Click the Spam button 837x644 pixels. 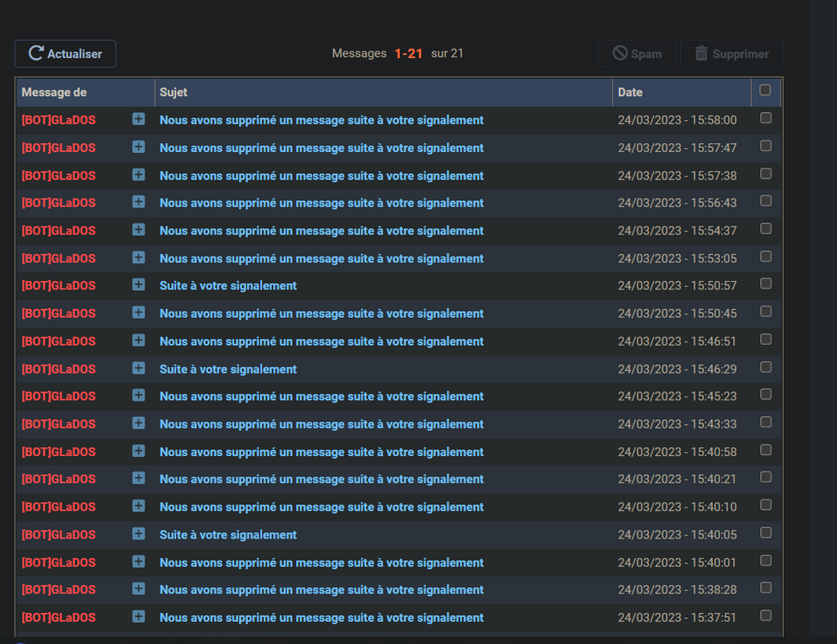point(637,54)
